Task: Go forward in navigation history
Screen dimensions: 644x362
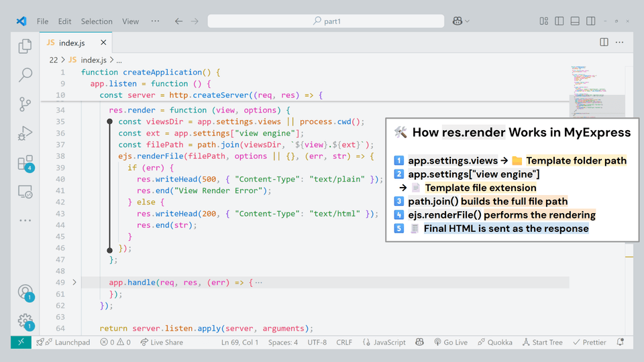Action: click(x=195, y=21)
